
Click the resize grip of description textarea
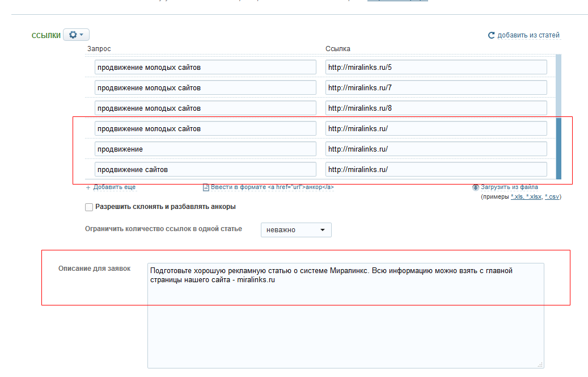pos(540,365)
